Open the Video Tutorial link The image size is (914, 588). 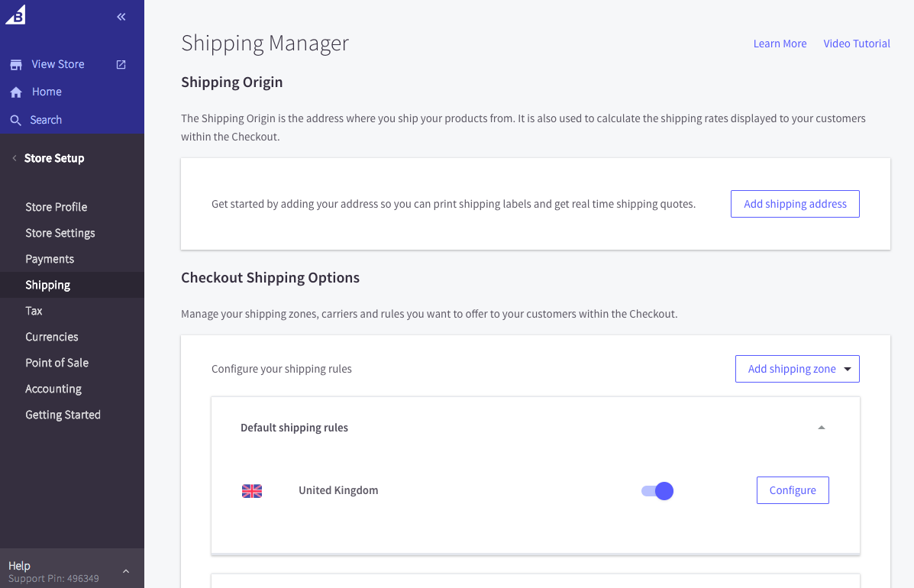tap(857, 44)
